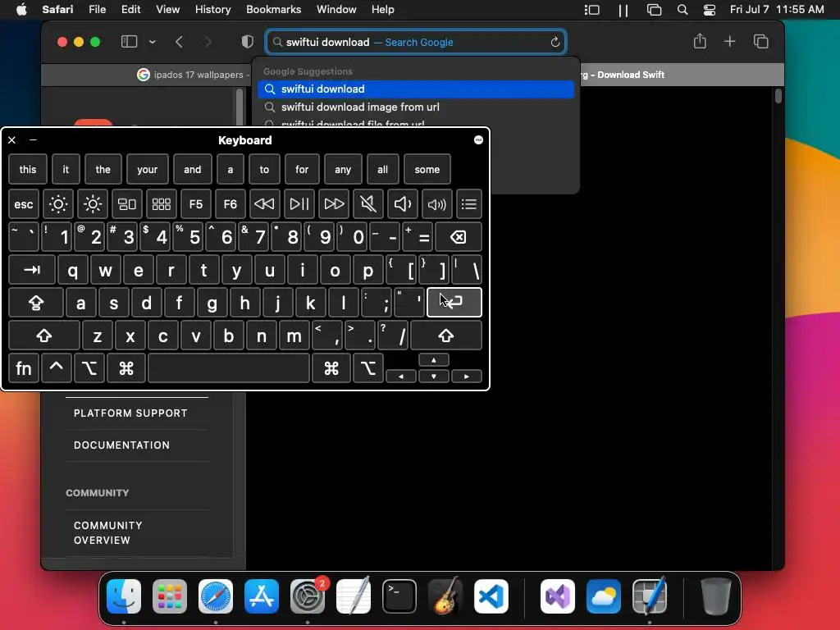840x630 pixels.
Task: Open PLATFORM SUPPORT sidebar link
Action: pyautogui.click(x=130, y=413)
